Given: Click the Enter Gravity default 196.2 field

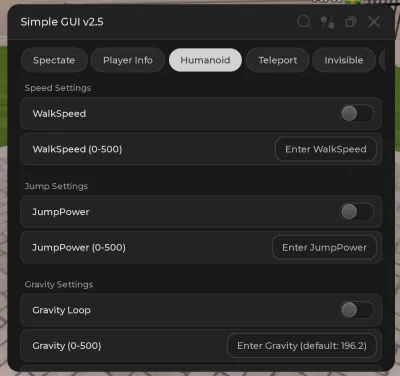Looking at the screenshot, I should 302,346.
